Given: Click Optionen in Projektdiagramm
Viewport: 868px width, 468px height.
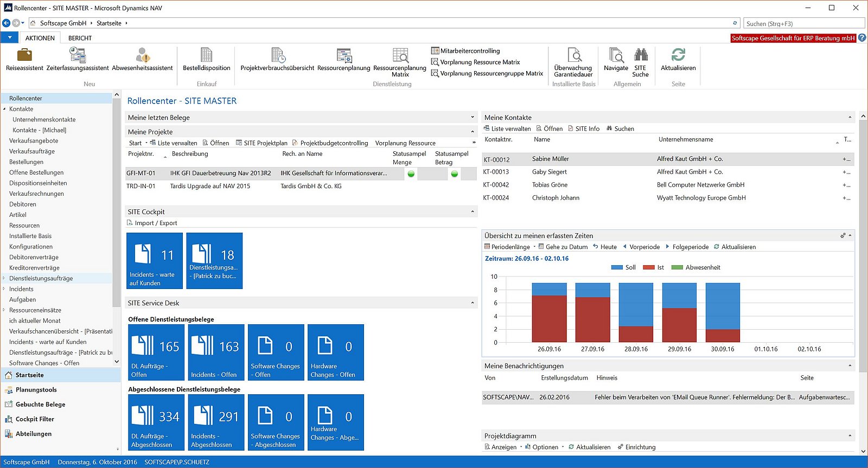Looking at the screenshot, I should [541, 447].
